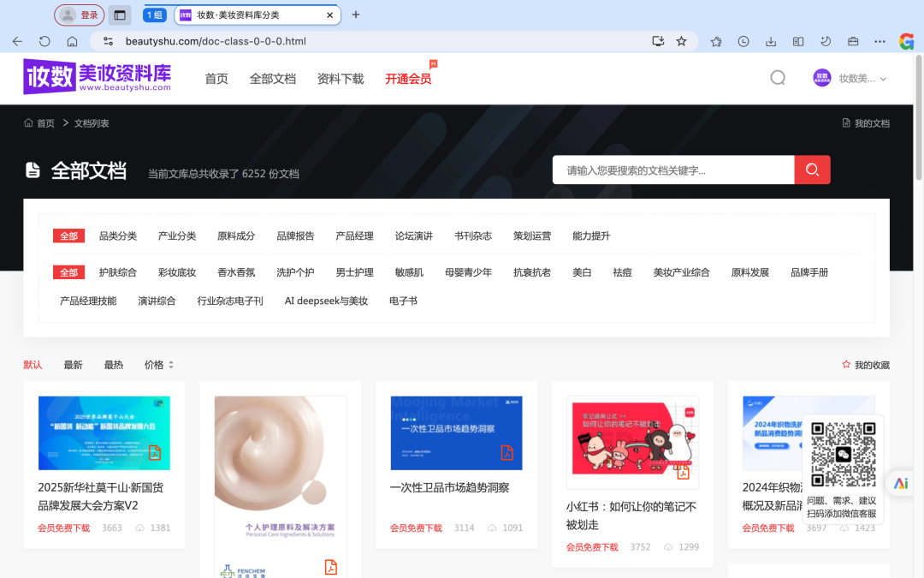
Task: Choose 母婴青少年 subcategory
Action: 469,272
